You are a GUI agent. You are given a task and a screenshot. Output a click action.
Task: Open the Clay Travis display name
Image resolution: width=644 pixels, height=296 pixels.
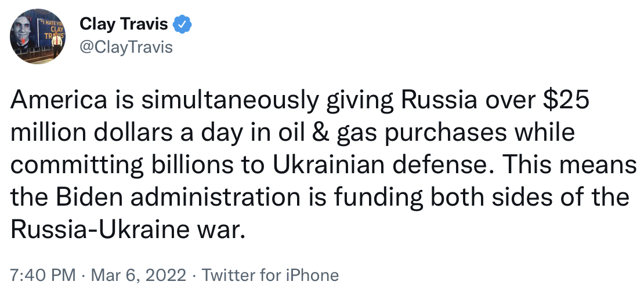124,25
